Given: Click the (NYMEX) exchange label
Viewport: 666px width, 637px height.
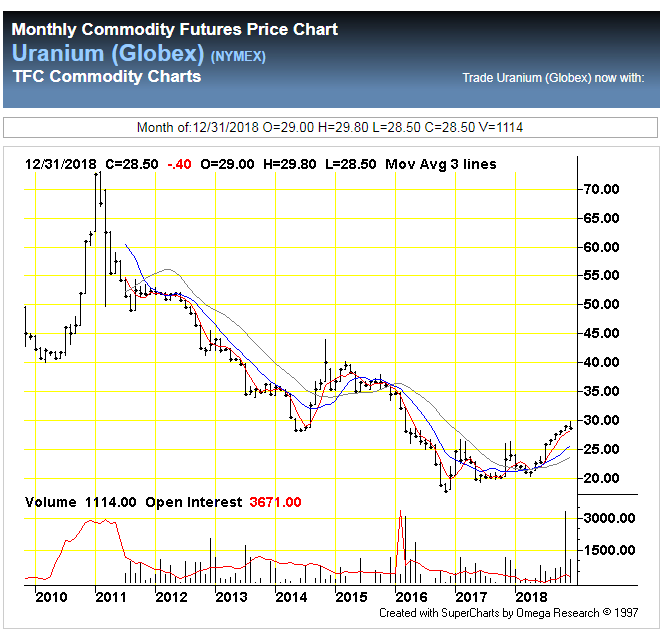Looking at the screenshot, I should [238, 57].
